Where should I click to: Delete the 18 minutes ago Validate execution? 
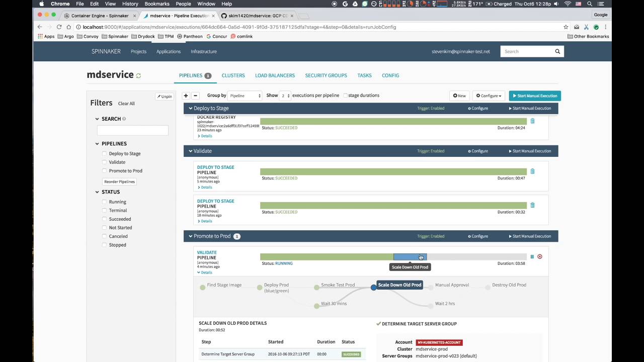pyautogui.click(x=532, y=205)
